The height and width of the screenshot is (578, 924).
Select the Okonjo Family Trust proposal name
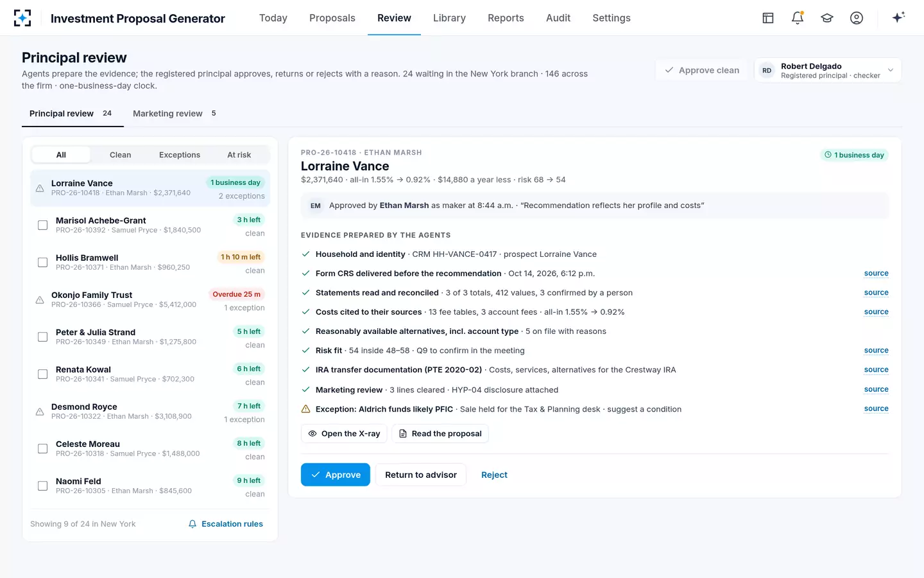click(92, 295)
